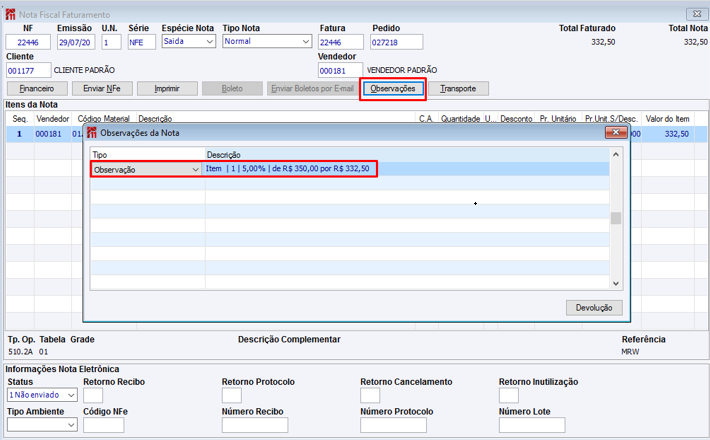Close the Nota Fiscal Faturamento window
The height and width of the screenshot is (440, 710).
(x=697, y=14)
